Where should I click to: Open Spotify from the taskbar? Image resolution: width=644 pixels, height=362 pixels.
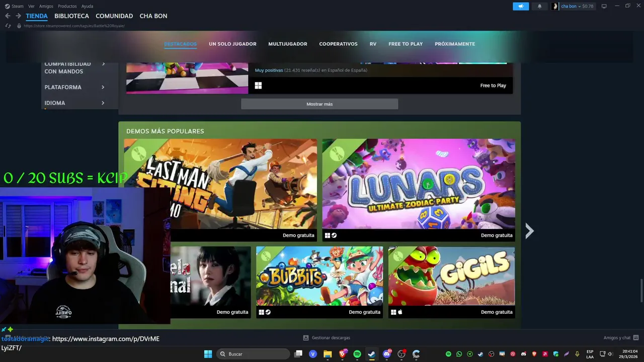click(x=357, y=354)
